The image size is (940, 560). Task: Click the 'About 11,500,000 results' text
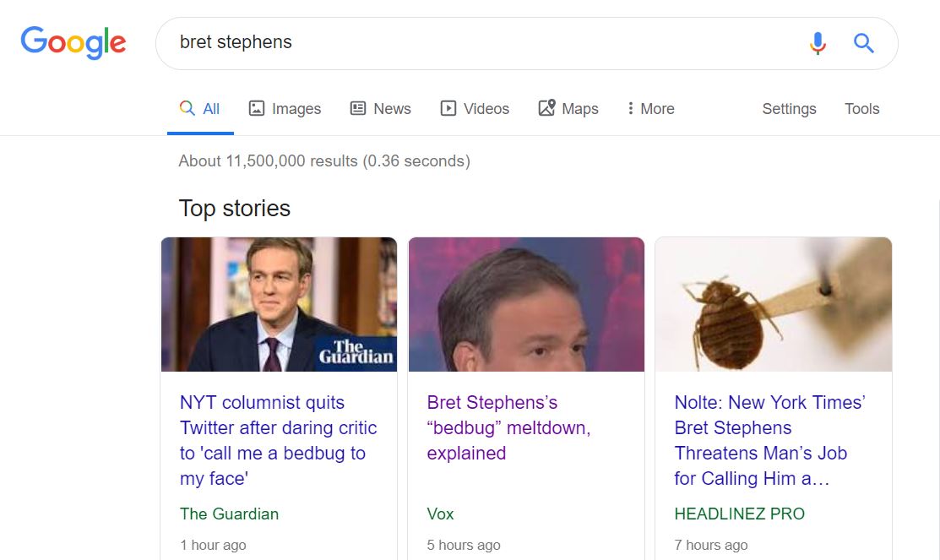324,161
